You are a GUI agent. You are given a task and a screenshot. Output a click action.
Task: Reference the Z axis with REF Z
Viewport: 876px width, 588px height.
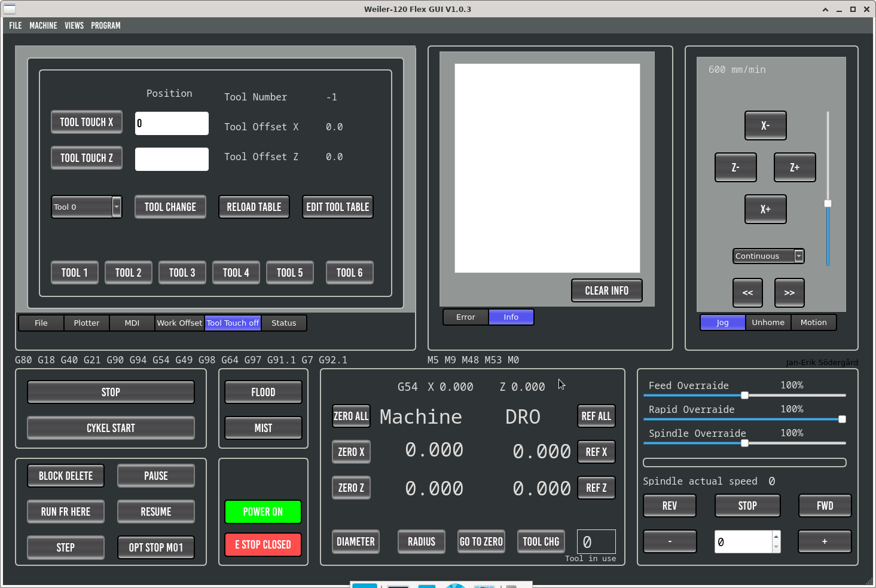click(x=596, y=488)
